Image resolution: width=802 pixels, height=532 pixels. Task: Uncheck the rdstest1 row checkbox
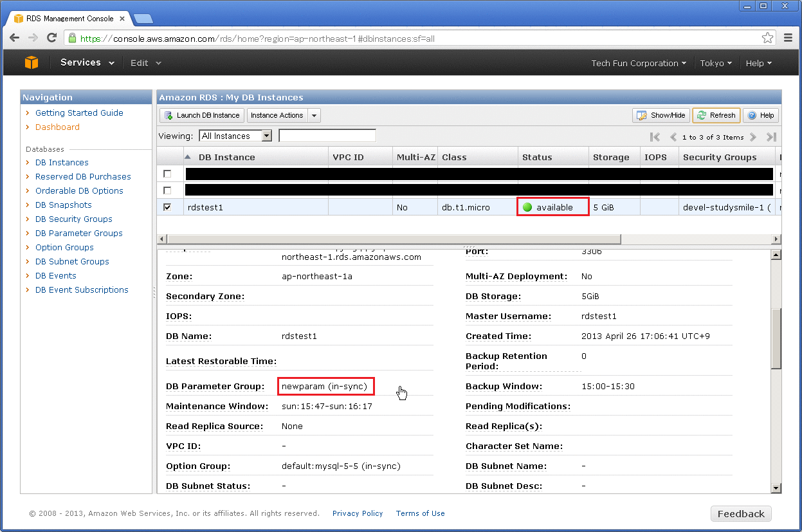pos(167,207)
